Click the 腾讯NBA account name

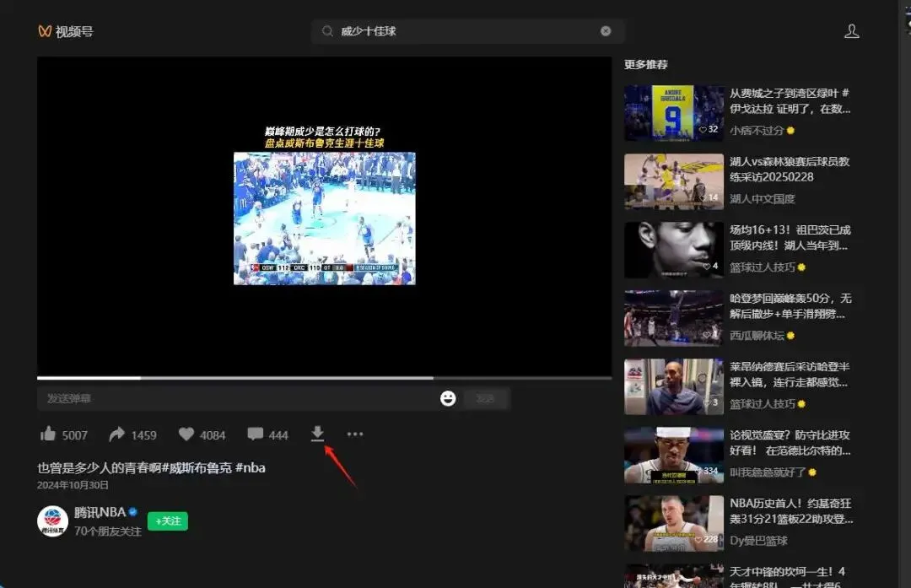(x=100, y=512)
